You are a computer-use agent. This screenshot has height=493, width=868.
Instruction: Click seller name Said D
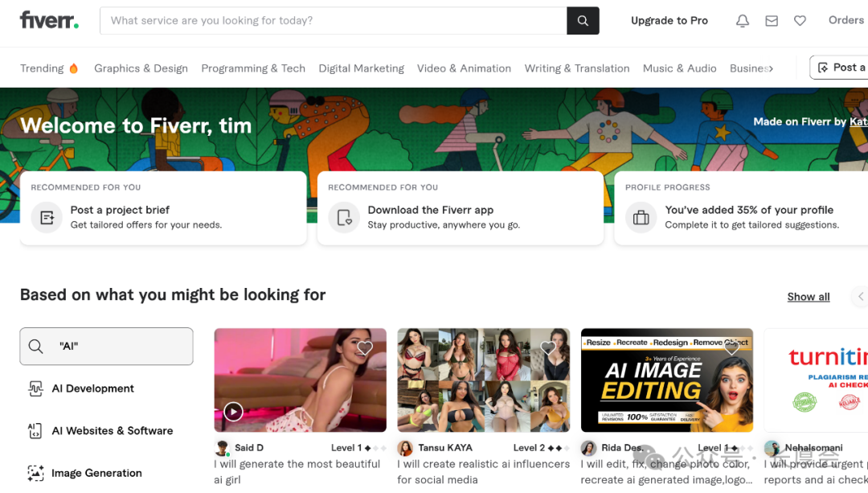pos(249,448)
